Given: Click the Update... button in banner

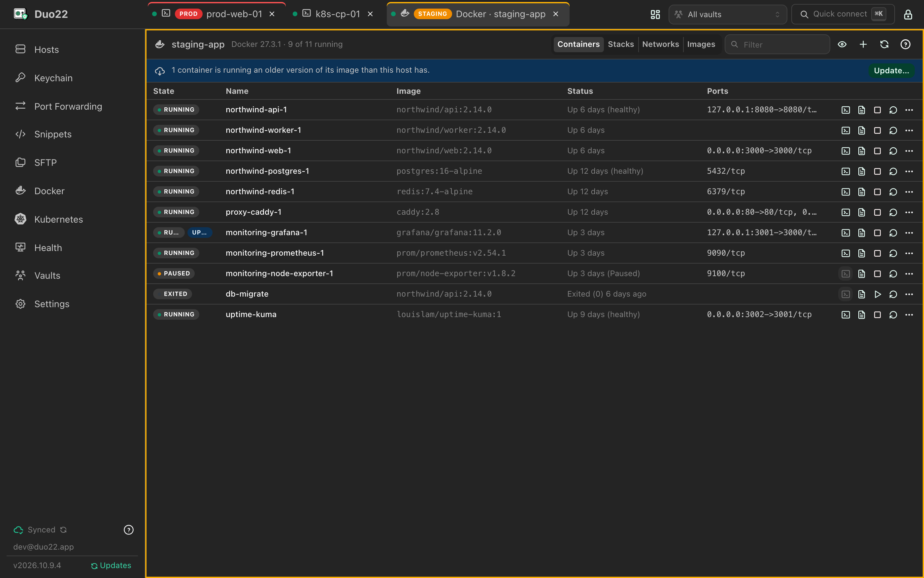Looking at the screenshot, I should click(x=891, y=70).
